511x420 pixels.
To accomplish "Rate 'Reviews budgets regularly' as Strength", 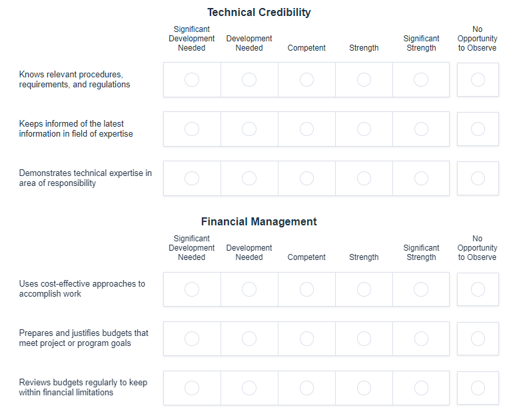I will pos(364,388).
